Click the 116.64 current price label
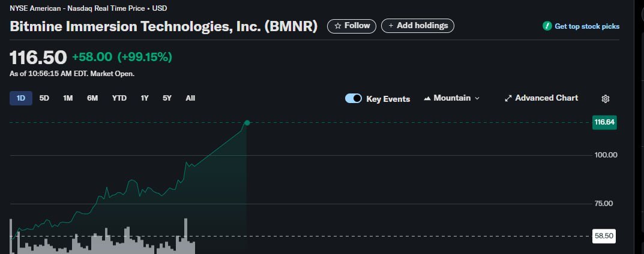Screen dimensions: 644x254 (x=604, y=122)
